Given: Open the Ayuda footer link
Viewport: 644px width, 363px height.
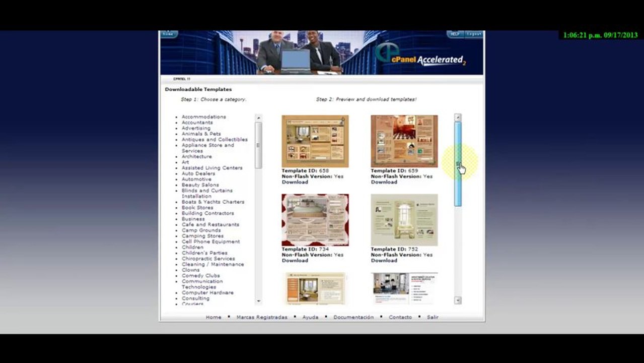Looking at the screenshot, I should pyautogui.click(x=310, y=317).
